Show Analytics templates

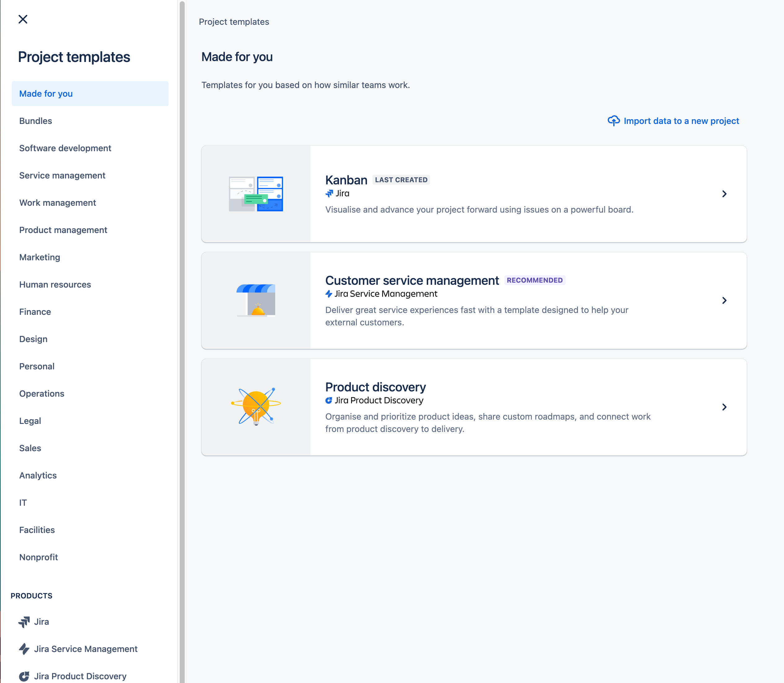(x=90, y=475)
